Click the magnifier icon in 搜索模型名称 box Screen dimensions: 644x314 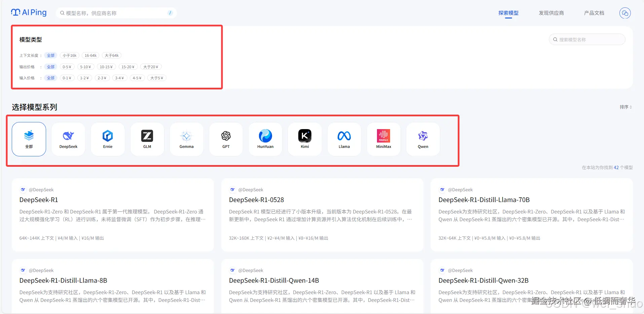coord(555,40)
